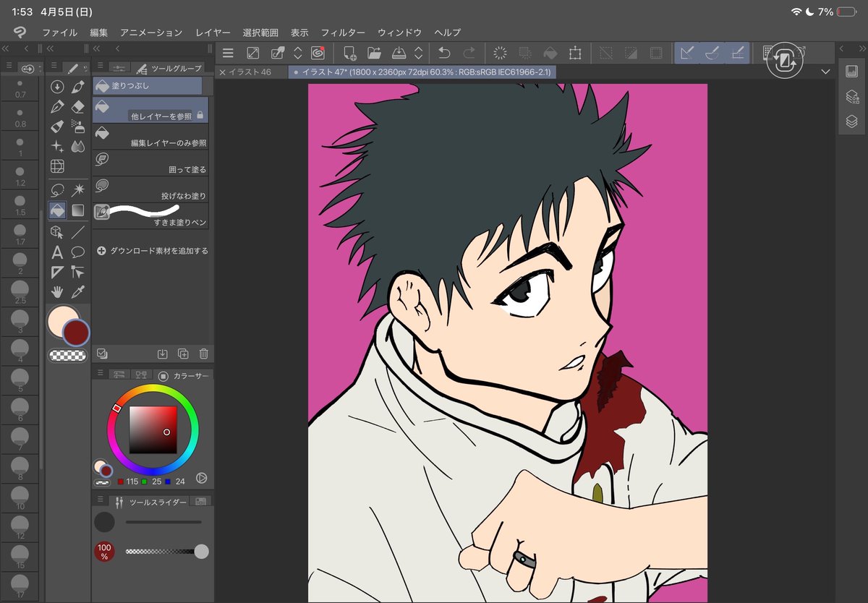Select the Ruler triangle tool
The image size is (868, 603).
tap(57, 272)
